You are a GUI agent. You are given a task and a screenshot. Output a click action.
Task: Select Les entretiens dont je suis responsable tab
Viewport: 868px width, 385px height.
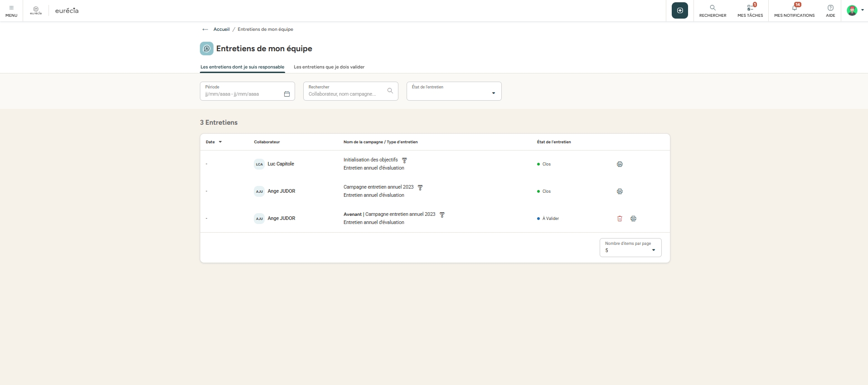point(242,67)
